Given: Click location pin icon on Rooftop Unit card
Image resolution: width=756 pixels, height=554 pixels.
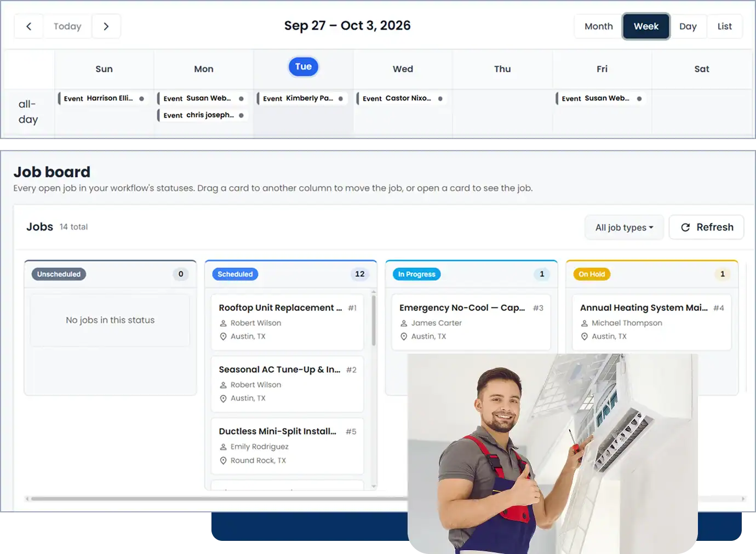Looking at the screenshot, I should tap(223, 337).
